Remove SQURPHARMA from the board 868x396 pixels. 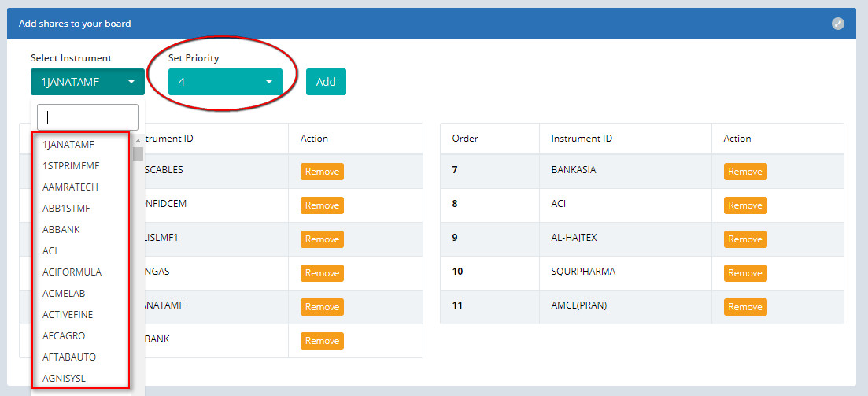pos(744,273)
